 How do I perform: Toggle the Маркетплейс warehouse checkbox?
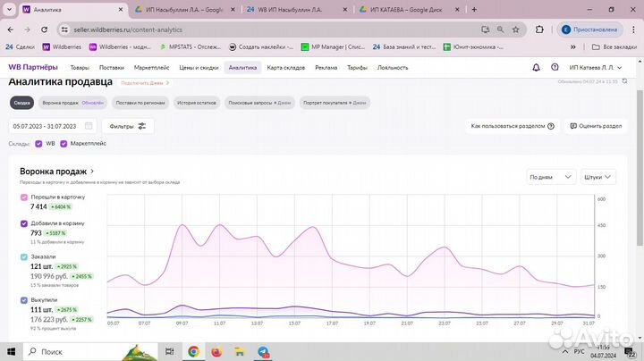click(64, 143)
